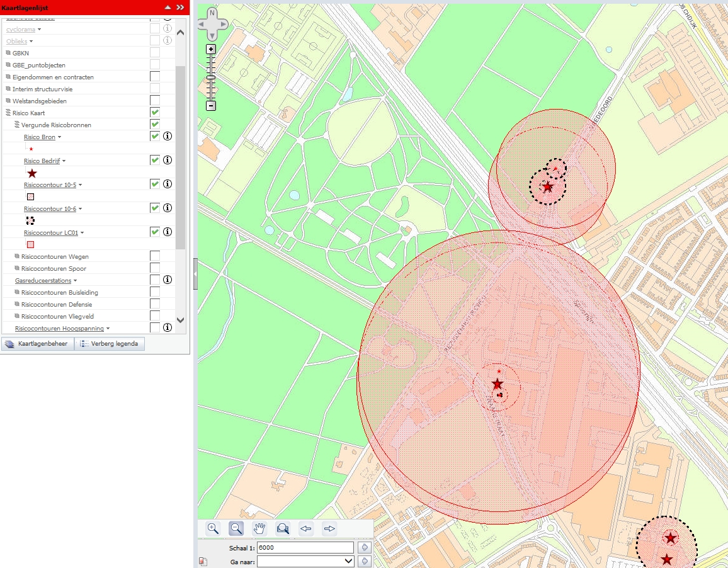The height and width of the screenshot is (568, 728).
Task: Hide the Risicocontour LC01 layer
Action: [155, 232]
